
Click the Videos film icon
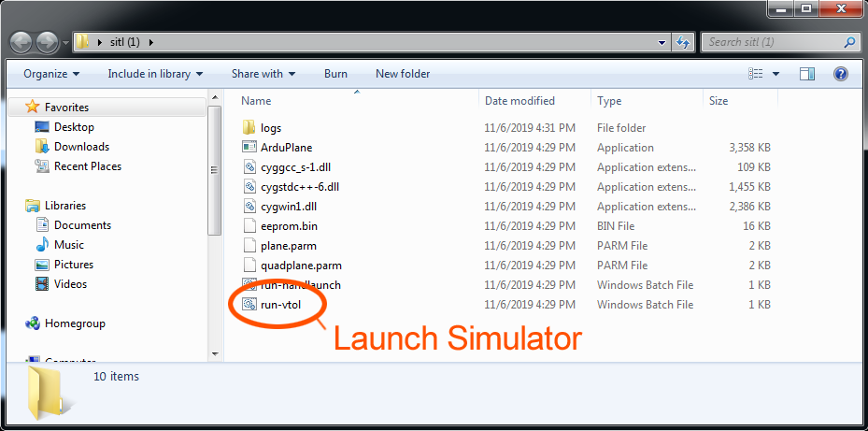[x=42, y=284]
